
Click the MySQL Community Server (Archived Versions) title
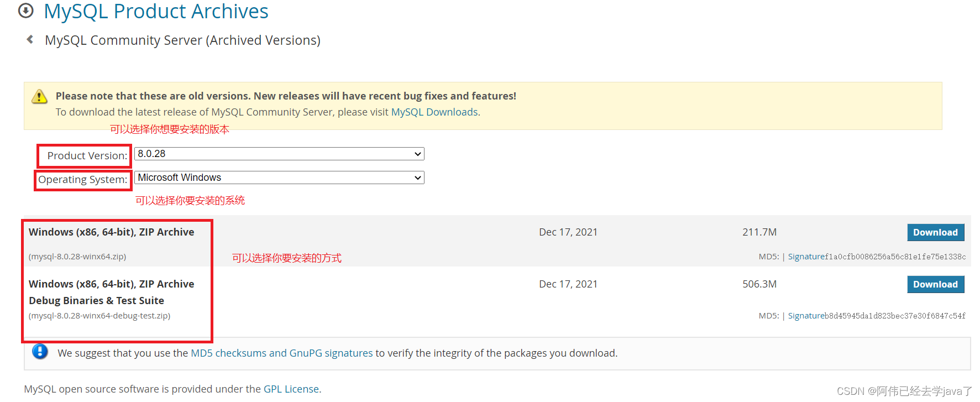[182, 40]
